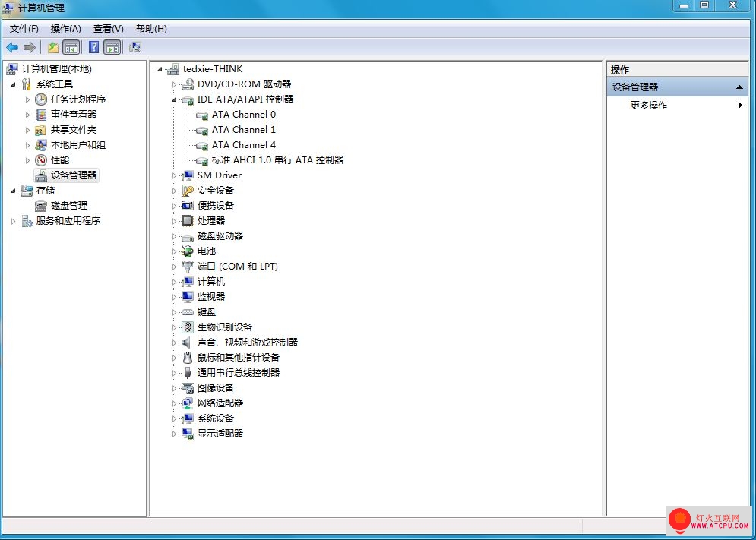The image size is (756, 540).
Task: Open the 查看(V) menu
Action: pos(109,29)
